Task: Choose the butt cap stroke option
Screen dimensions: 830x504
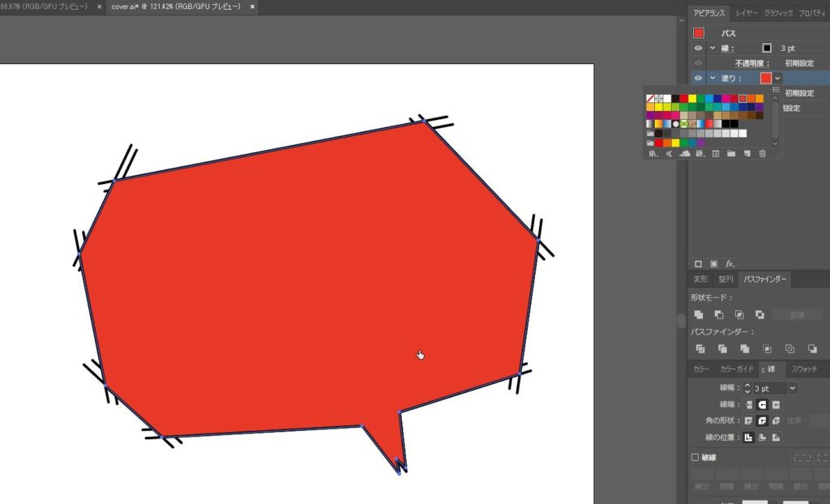Action: (750, 404)
